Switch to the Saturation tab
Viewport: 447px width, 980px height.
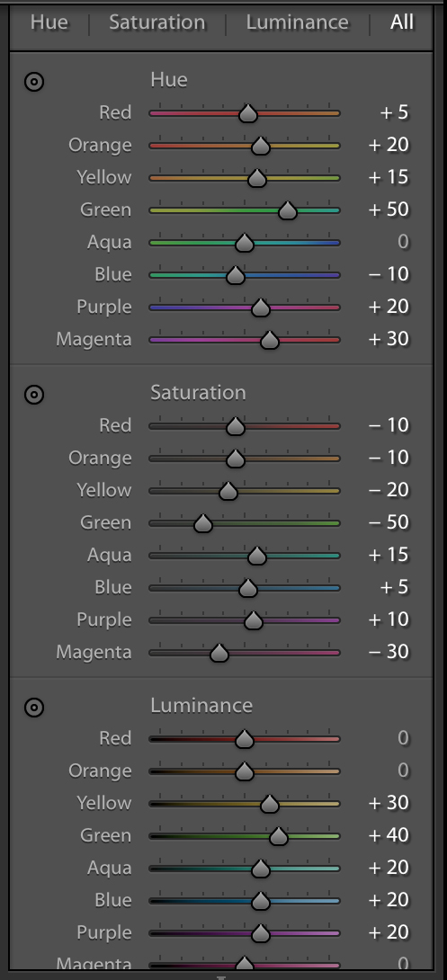point(156,22)
